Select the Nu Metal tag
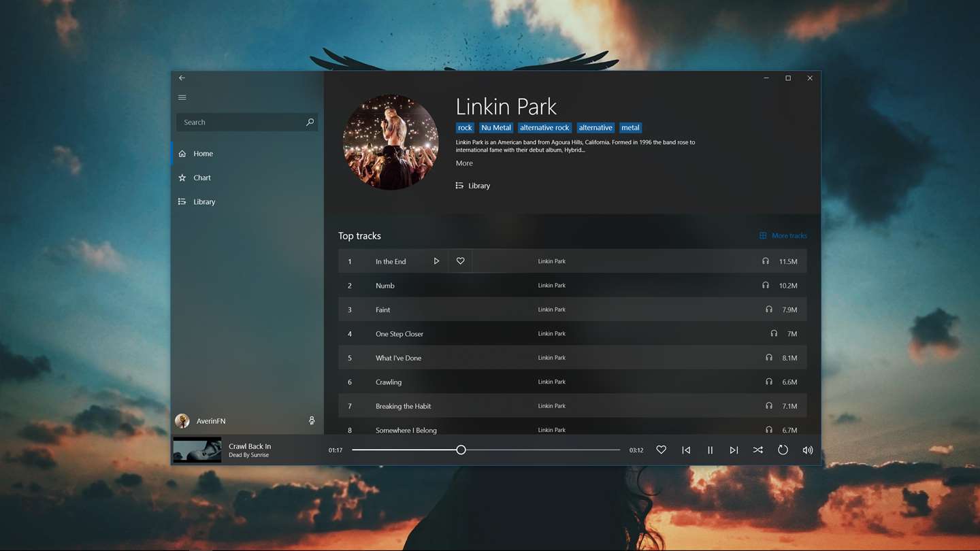This screenshot has height=551, width=980. pyautogui.click(x=496, y=128)
